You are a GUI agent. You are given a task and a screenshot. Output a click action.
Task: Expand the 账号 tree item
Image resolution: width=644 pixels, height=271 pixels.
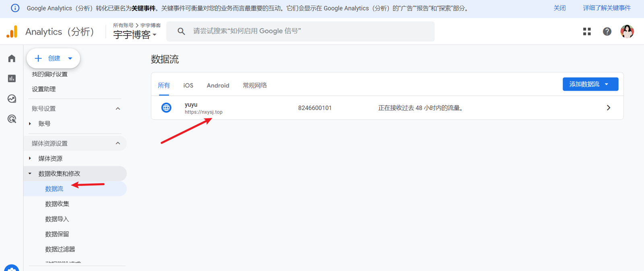30,124
